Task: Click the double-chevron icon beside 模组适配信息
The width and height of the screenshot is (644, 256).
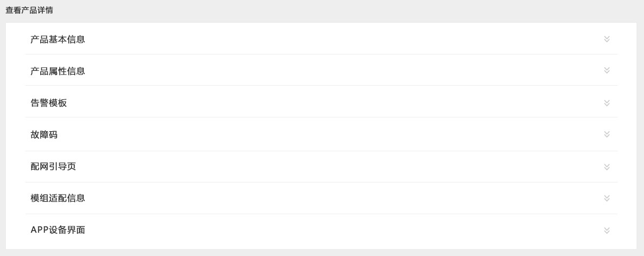Action: click(607, 198)
